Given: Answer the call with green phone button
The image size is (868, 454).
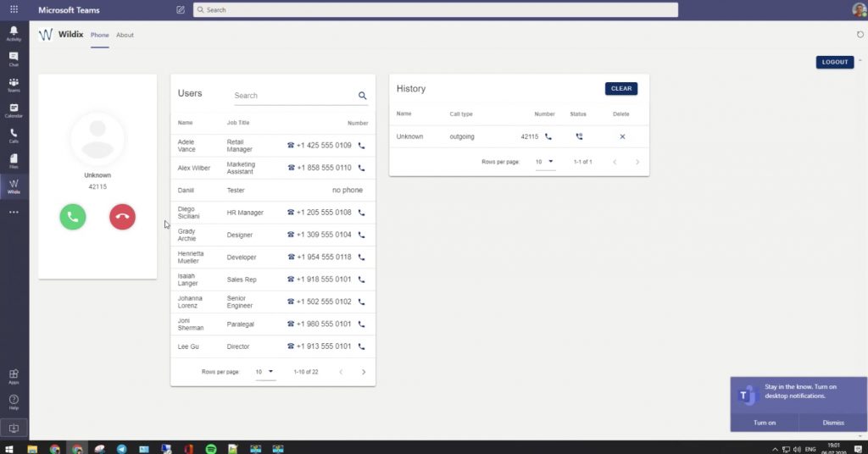Looking at the screenshot, I should pos(73,217).
